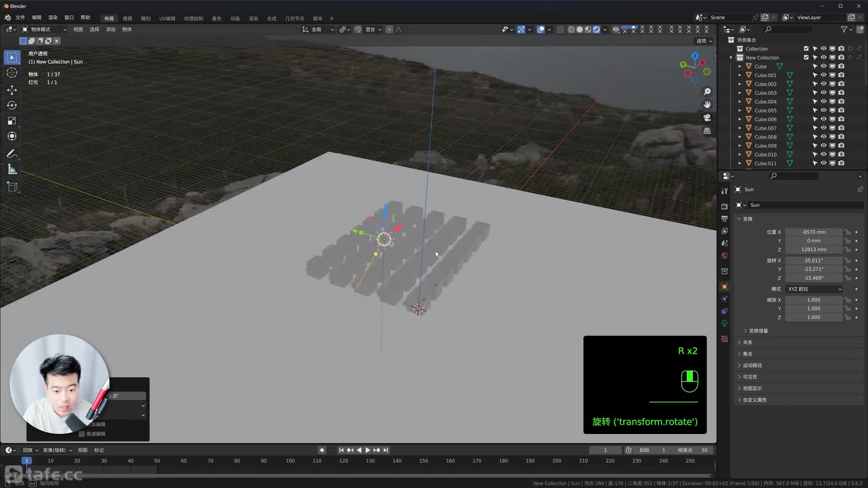The width and height of the screenshot is (868, 488).
Task: Select the Measure ruler tool
Action: [12, 170]
